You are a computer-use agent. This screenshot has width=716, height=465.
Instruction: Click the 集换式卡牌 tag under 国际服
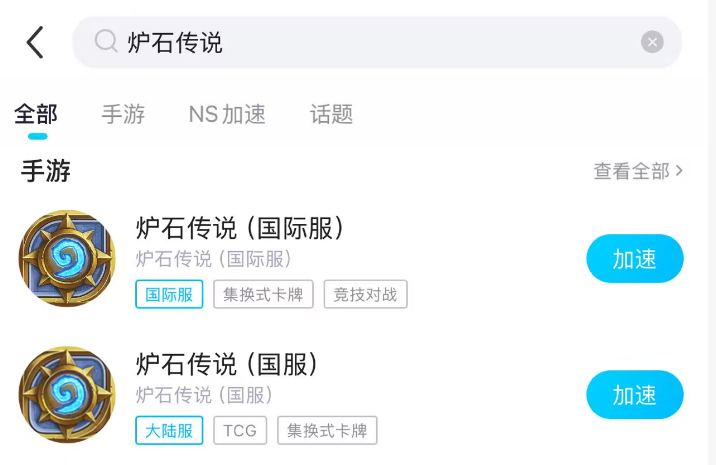263,294
